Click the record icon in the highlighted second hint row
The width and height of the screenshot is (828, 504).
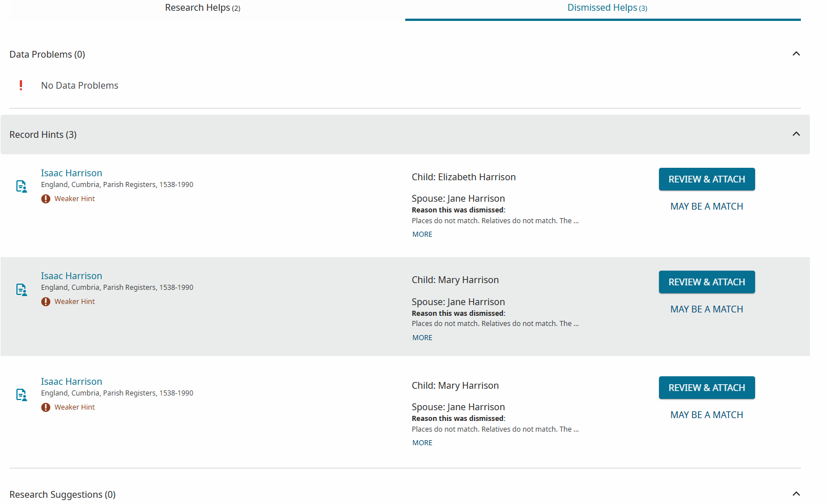[x=21, y=290]
